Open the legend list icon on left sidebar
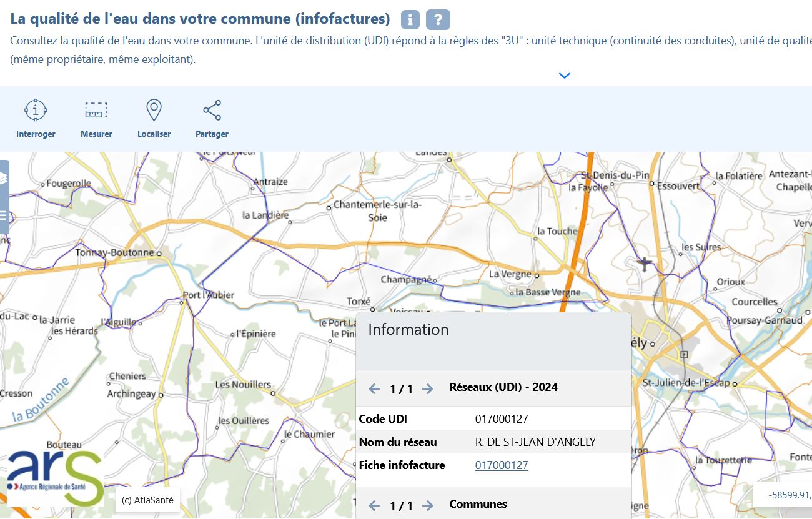Image resolution: width=812 pixels, height=519 pixels. click(4, 215)
